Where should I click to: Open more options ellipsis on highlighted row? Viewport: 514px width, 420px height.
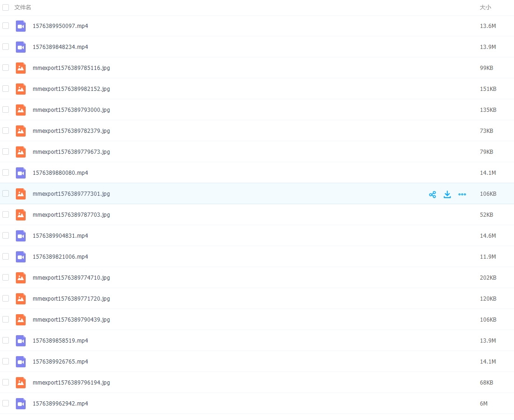click(462, 194)
